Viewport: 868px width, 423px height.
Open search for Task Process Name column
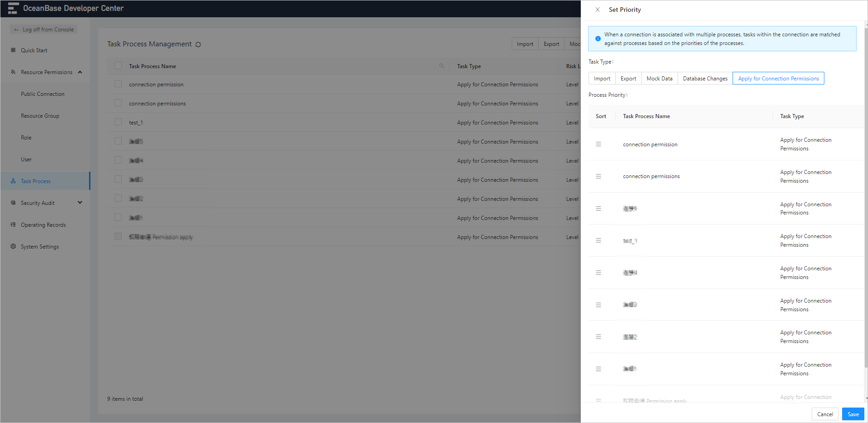(441, 66)
